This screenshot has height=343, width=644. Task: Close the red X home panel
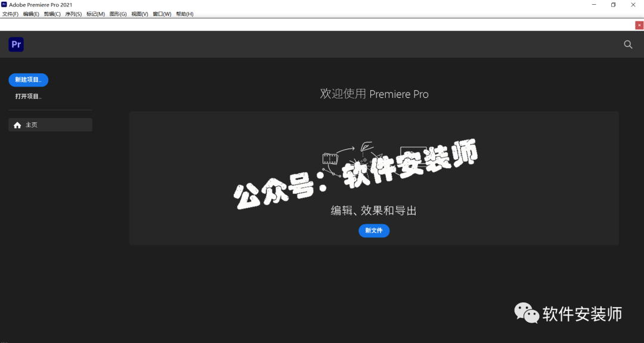639,26
